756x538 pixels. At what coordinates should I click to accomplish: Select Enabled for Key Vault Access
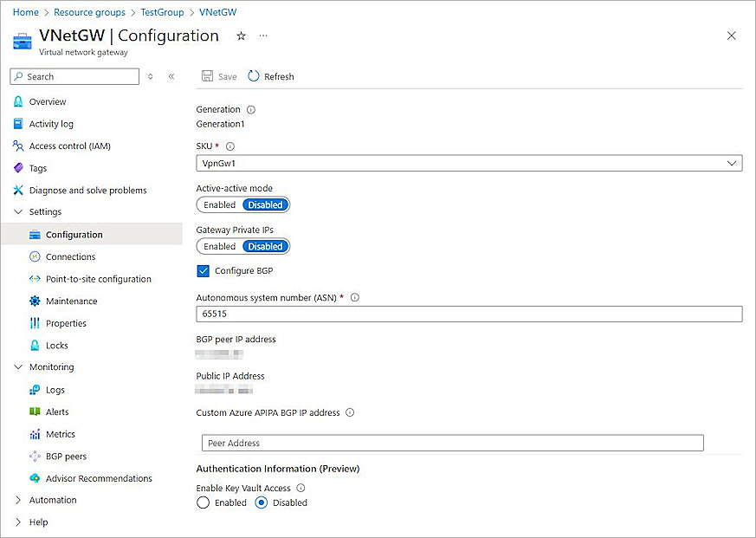tap(203, 502)
